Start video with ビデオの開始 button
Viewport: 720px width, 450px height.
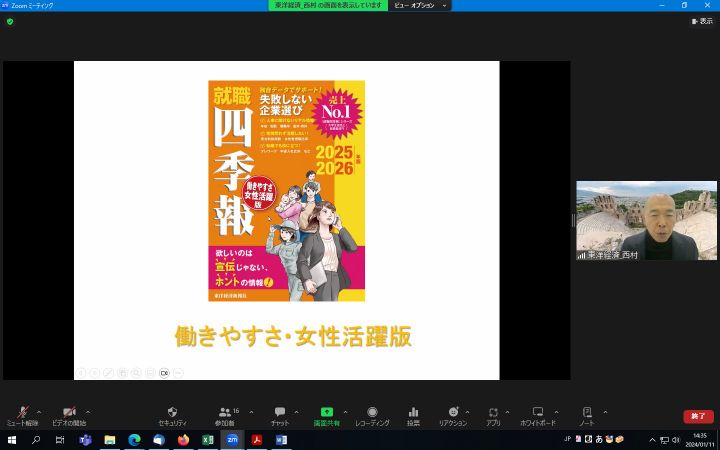coord(68,414)
